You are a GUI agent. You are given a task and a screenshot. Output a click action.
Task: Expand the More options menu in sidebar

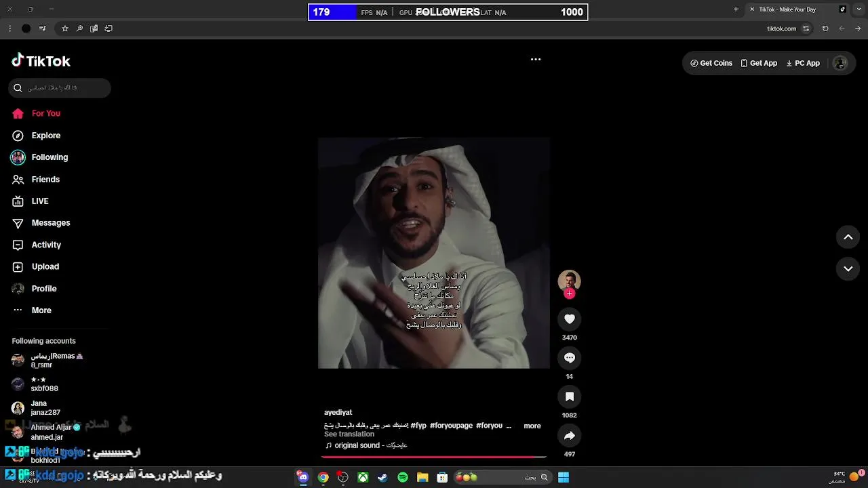[41, 310]
